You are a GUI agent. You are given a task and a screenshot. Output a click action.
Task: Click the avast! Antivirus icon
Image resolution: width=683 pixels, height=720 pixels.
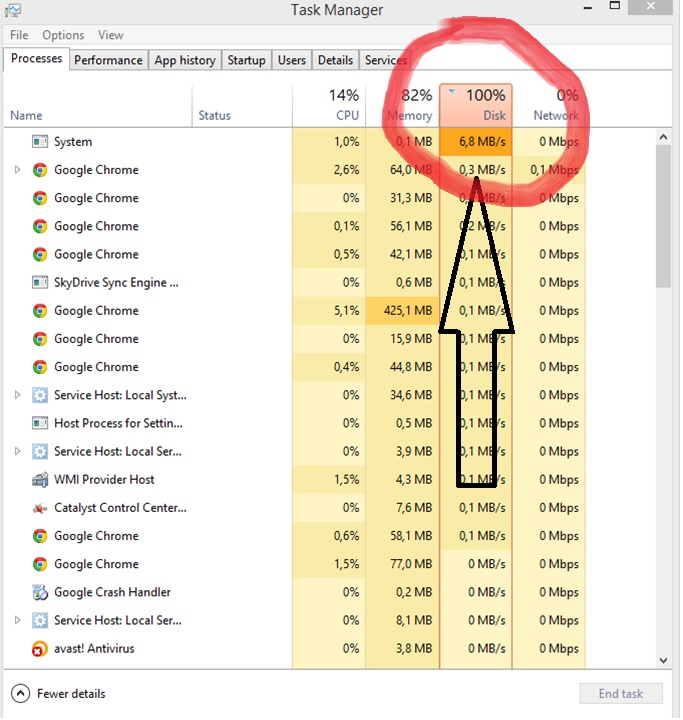pyautogui.click(x=40, y=649)
